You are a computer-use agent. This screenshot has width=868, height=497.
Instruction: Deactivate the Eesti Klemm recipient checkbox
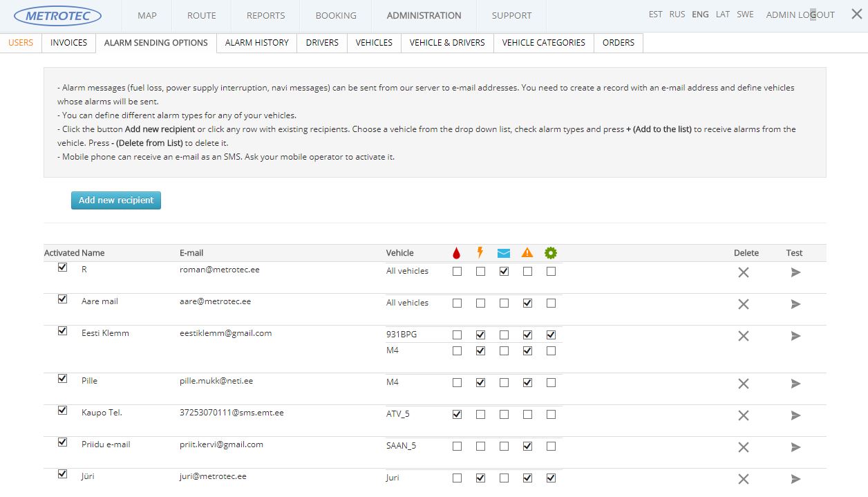(63, 331)
